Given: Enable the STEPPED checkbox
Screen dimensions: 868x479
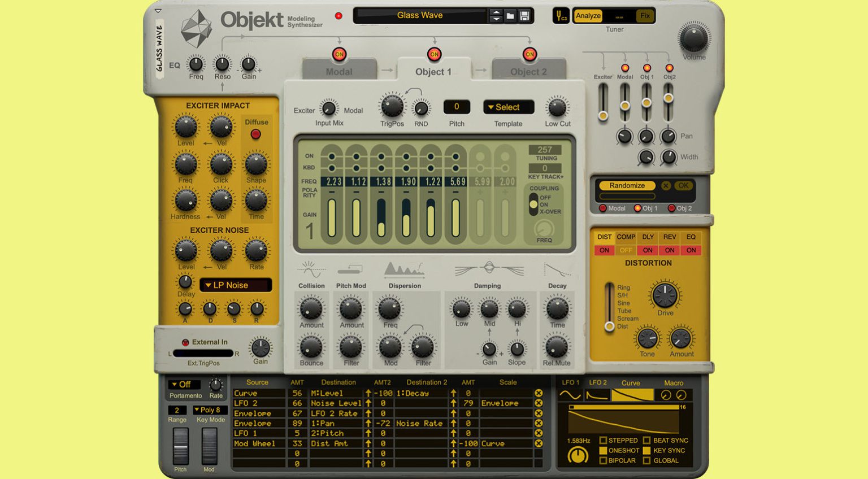Looking at the screenshot, I should click(x=604, y=440).
